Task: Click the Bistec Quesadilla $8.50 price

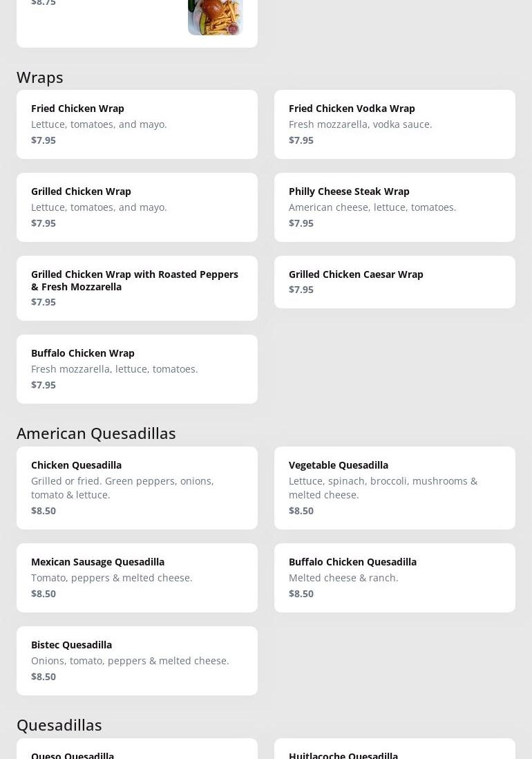Action: [x=44, y=677]
